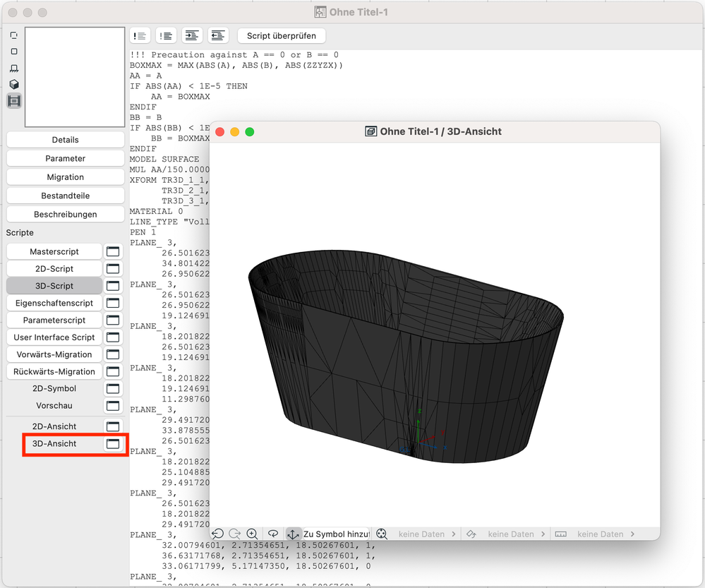Click the outdent script lines icon
Screen dimensions: 705x588
(x=217, y=35)
